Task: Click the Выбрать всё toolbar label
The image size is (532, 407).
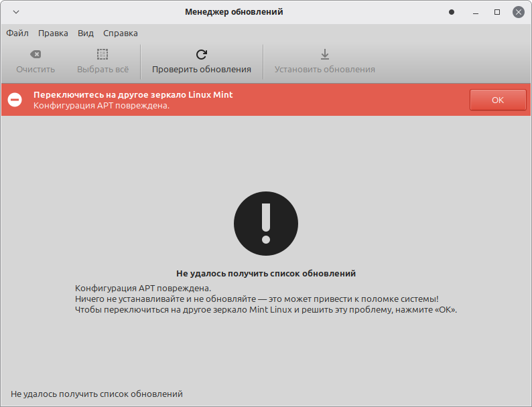Action: click(x=103, y=70)
